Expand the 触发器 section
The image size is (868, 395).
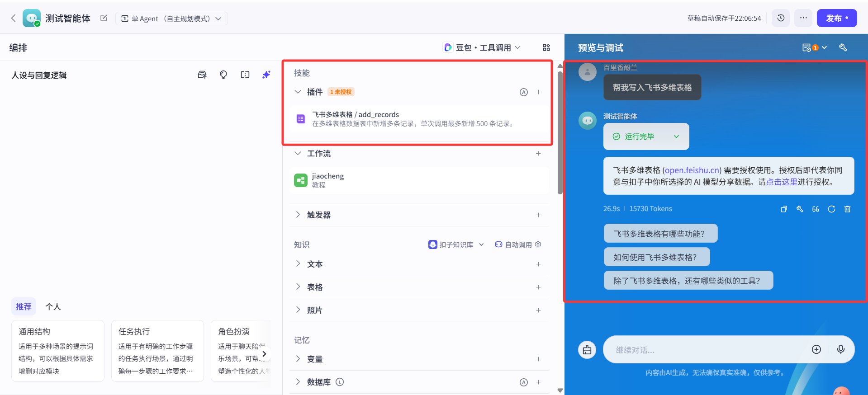point(298,215)
